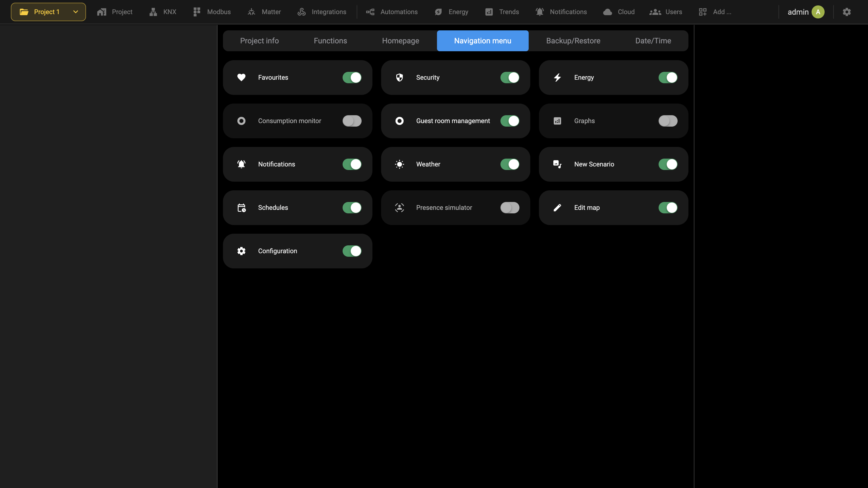Image resolution: width=868 pixels, height=488 pixels.
Task: Select the Navigation menu tab
Action: pyautogui.click(x=483, y=41)
